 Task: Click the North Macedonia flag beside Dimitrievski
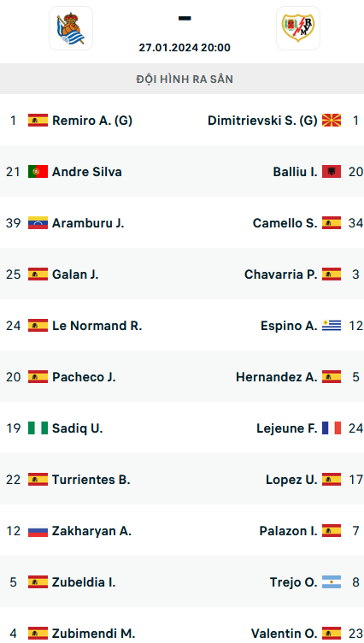tap(332, 121)
